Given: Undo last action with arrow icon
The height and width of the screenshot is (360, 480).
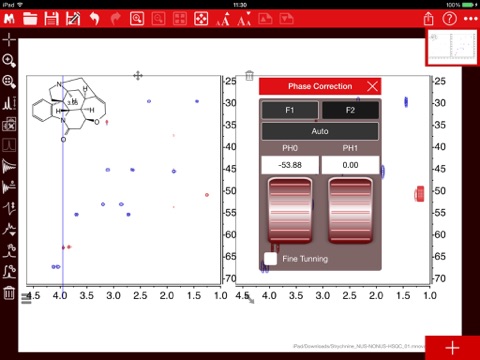Looking at the screenshot, I should coord(95,19).
